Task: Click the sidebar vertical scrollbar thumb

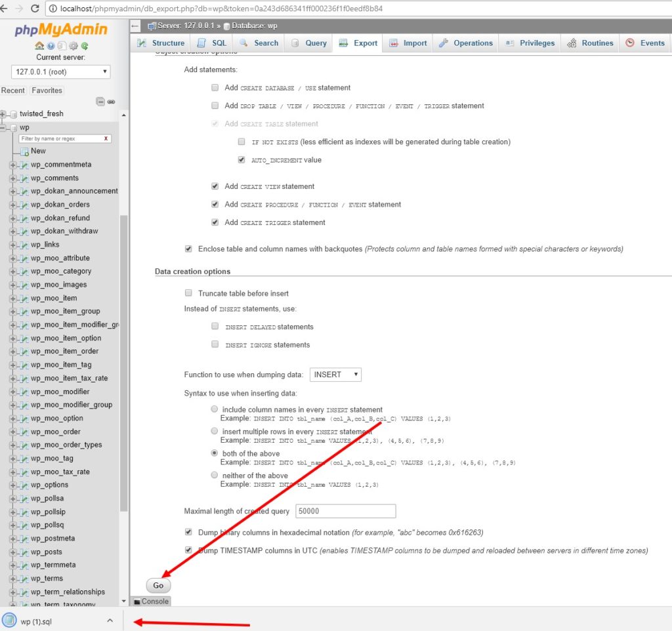Action: (x=123, y=363)
